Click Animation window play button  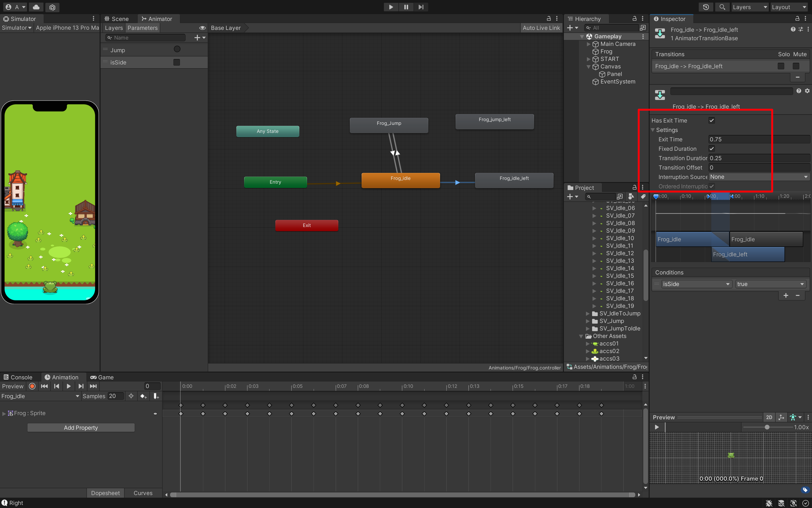(68, 386)
